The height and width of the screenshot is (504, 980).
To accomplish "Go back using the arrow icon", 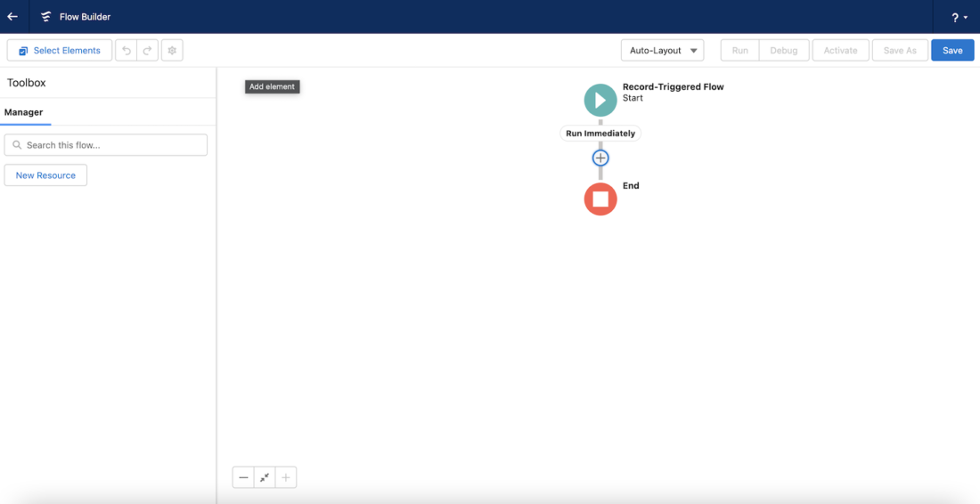I will click(x=12, y=17).
